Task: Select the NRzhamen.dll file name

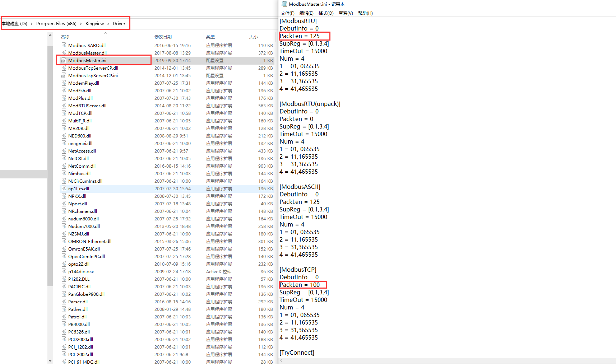Action: (83, 211)
